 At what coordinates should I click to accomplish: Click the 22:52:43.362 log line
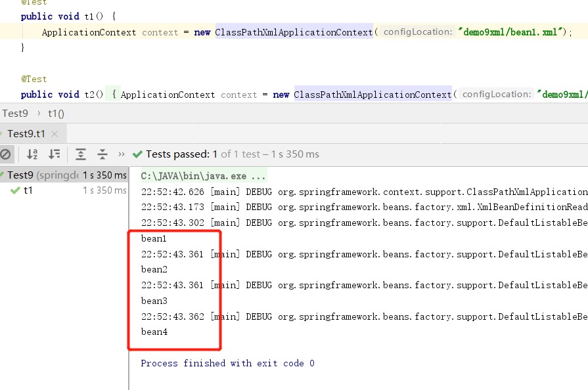tap(364, 316)
